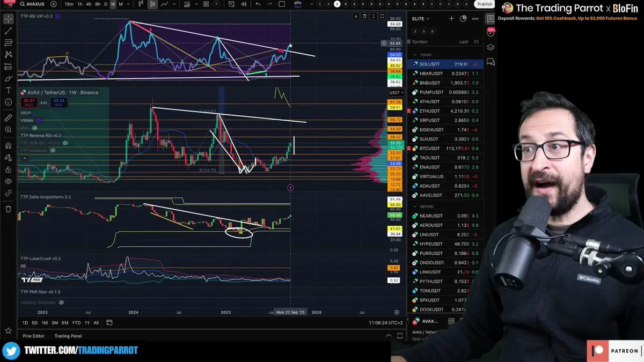The width and height of the screenshot is (644, 362).
Task: Select the trend line drawing tool
Action: point(9,31)
